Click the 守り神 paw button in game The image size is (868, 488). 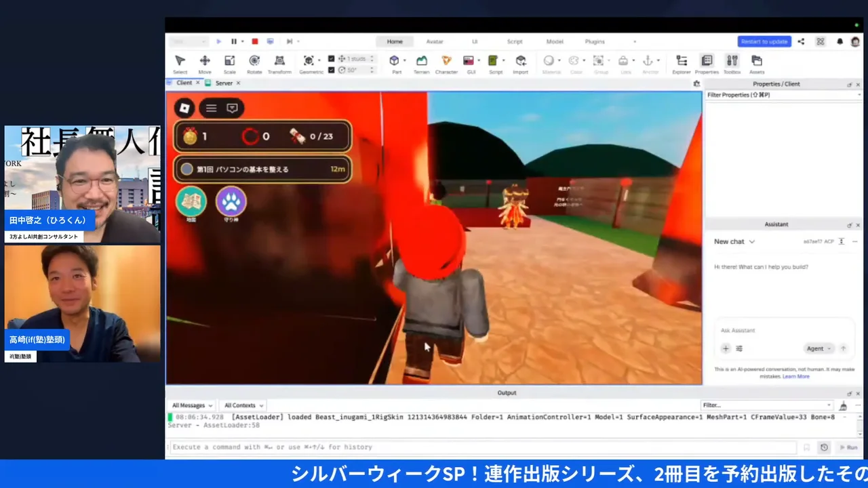tap(231, 202)
